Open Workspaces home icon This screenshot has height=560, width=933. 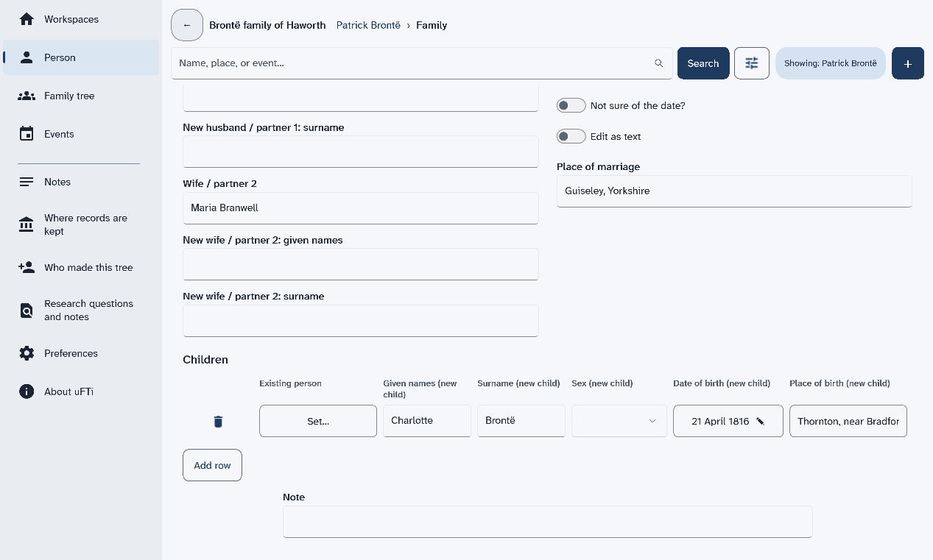(x=27, y=19)
